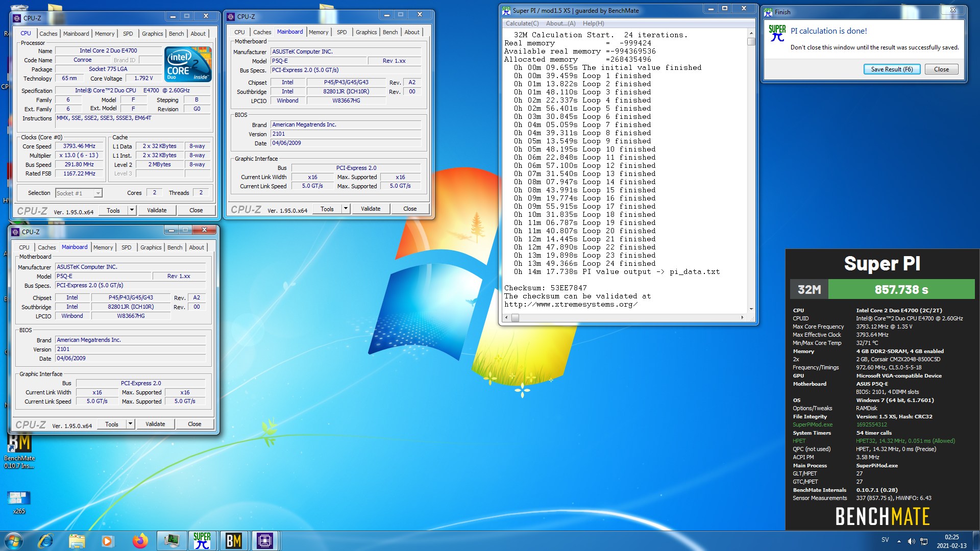Click the network tray icon
The height and width of the screenshot is (551, 980).
(x=924, y=541)
